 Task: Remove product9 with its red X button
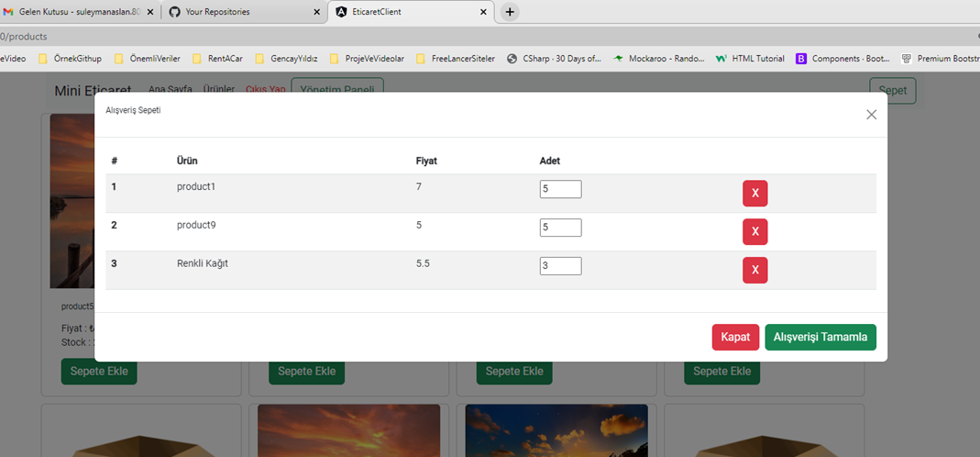pos(755,231)
